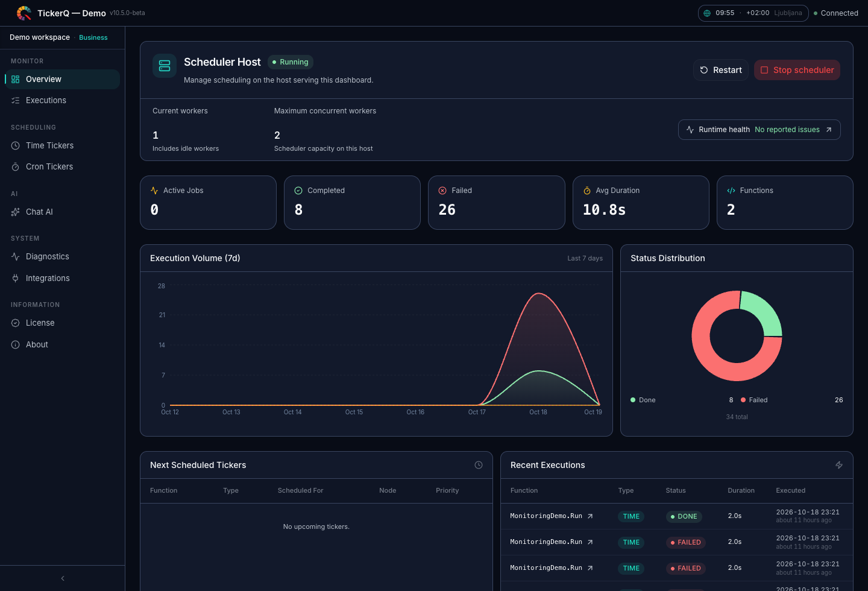Image resolution: width=868 pixels, height=591 pixels.
Task: Click the Functions code icon
Action: pyautogui.click(x=731, y=191)
